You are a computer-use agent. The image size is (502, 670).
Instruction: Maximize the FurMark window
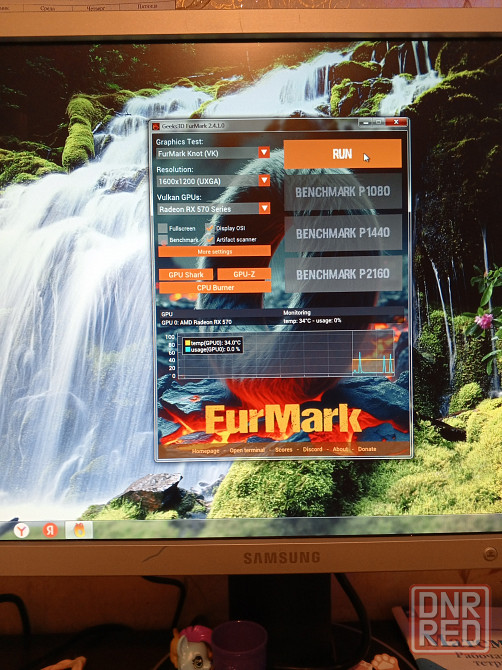coord(379,123)
